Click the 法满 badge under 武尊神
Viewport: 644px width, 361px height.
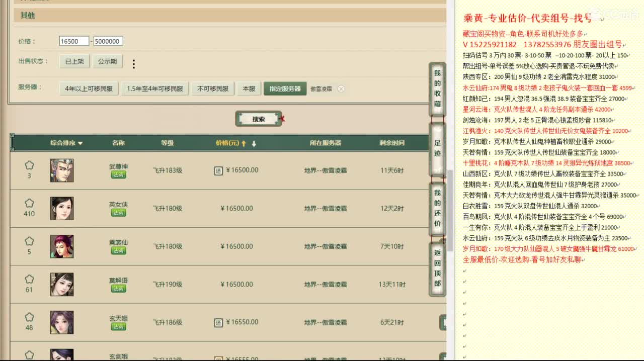coord(119,175)
